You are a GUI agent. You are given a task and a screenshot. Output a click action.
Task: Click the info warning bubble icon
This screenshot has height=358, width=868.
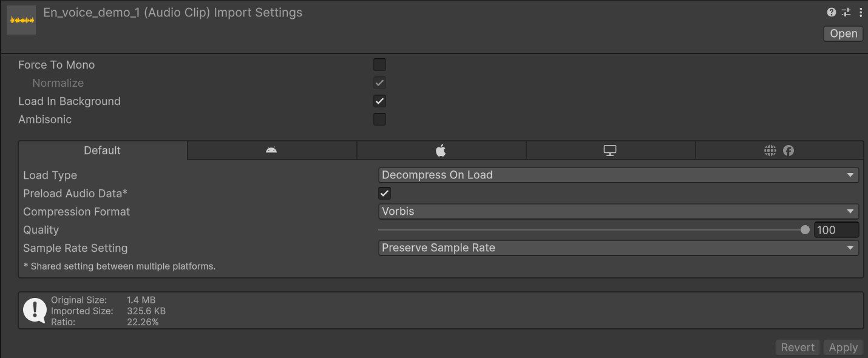click(x=35, y=311)
